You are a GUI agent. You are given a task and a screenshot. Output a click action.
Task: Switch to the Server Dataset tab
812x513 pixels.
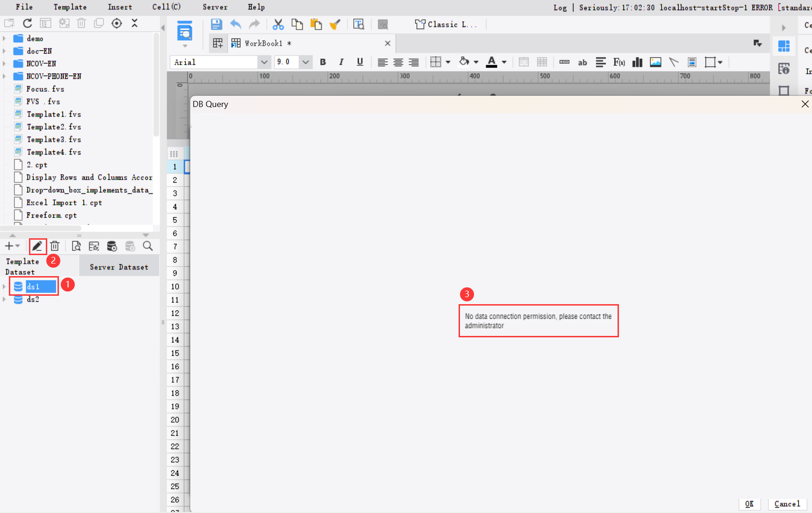tap(119, 266)
